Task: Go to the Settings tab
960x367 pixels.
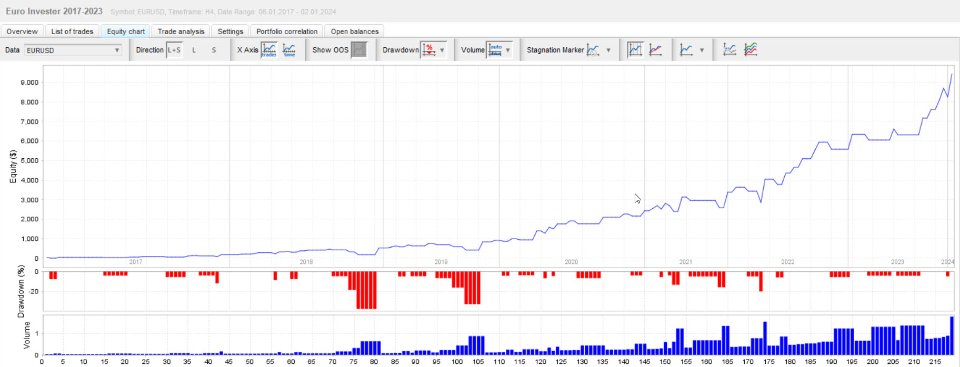Action: pos(230,31)
